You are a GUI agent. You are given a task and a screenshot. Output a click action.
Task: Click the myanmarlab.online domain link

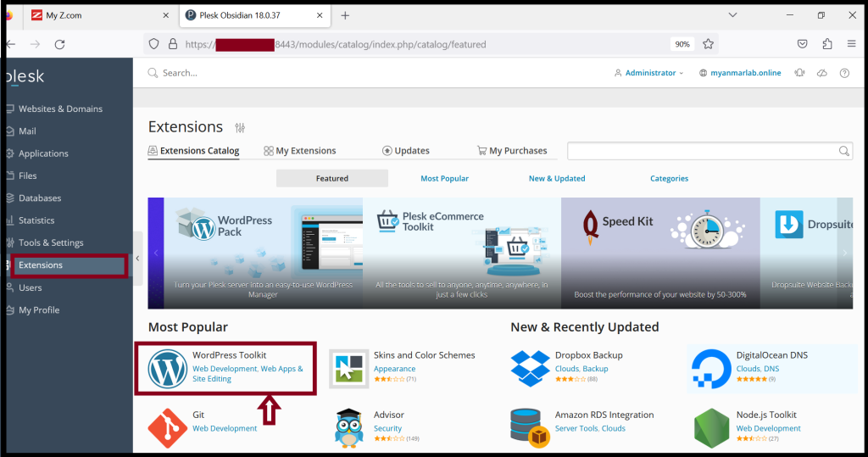pyautogui.click(x=745, y=73)
